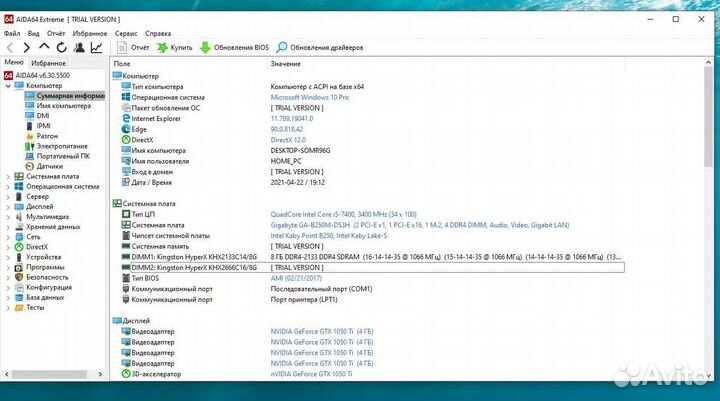Open the Сервис menu

pos(126,33)
